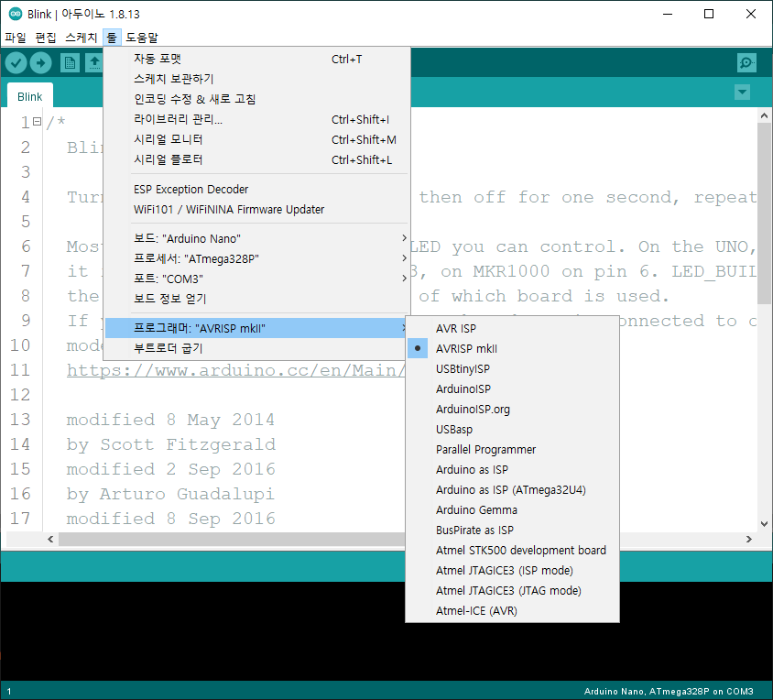Screen dimensions: 773x700
Task: Select Atmel-ICE (AVR) programmer
Action: point(512,611)
